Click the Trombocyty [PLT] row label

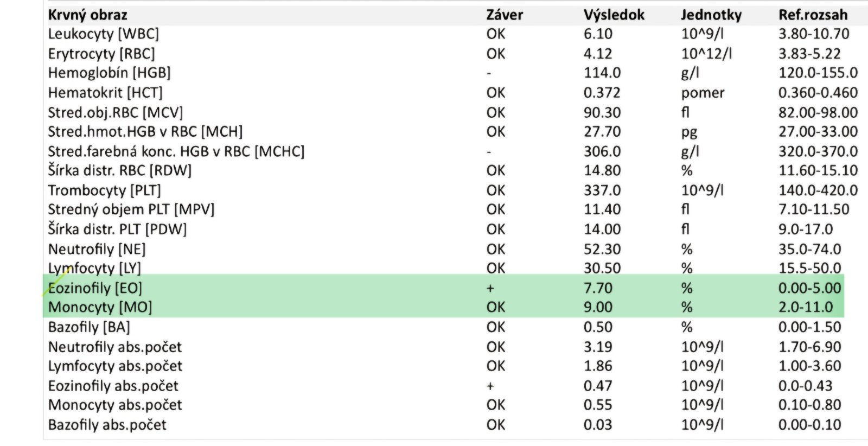(104, 190)
